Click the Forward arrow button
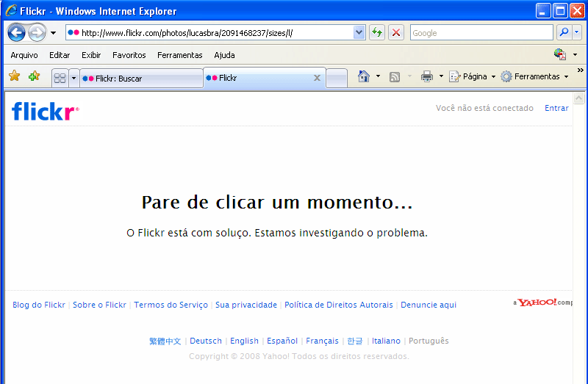The width and height of the screenshot is (588, 384). tap(37, 32)
